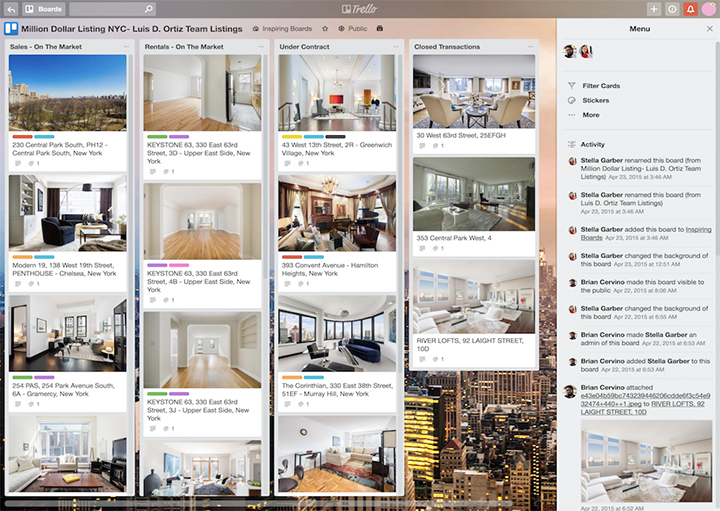Image resolution: width=720 pixels, height=511 pixels.
Task: Open Sales - On The Market list options
Action: [x=126, y=47]
